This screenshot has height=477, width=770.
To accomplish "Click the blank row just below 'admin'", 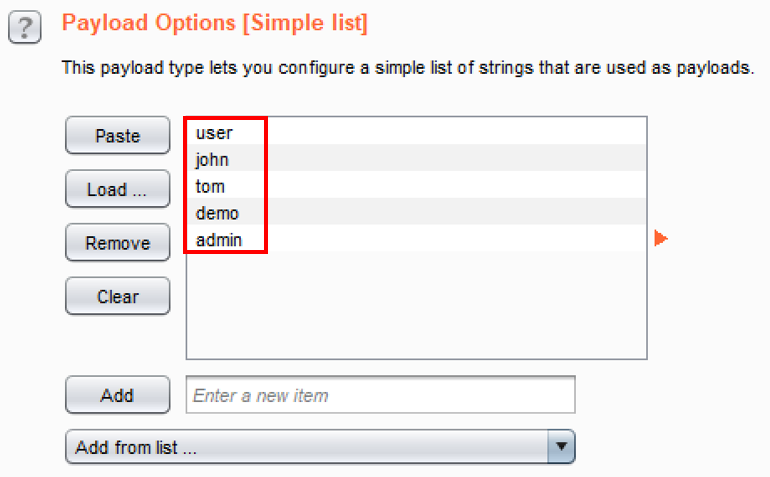I will point(415,264).
